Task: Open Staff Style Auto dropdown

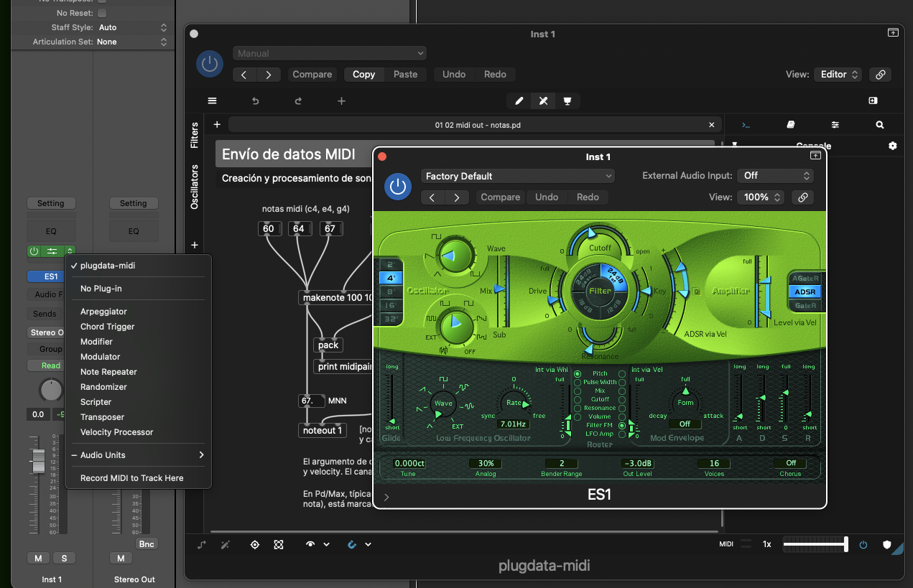Action: click(134, 27)
